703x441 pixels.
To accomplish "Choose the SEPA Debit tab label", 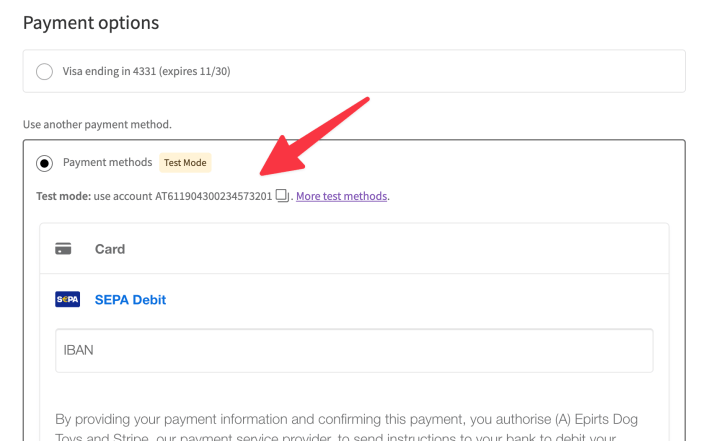I will pos(130,299).
